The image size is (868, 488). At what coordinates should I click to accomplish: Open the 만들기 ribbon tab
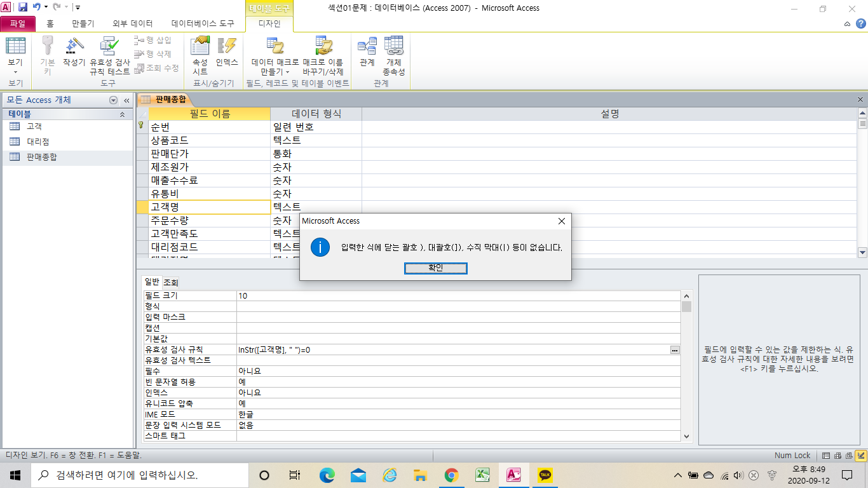(83, 24)
